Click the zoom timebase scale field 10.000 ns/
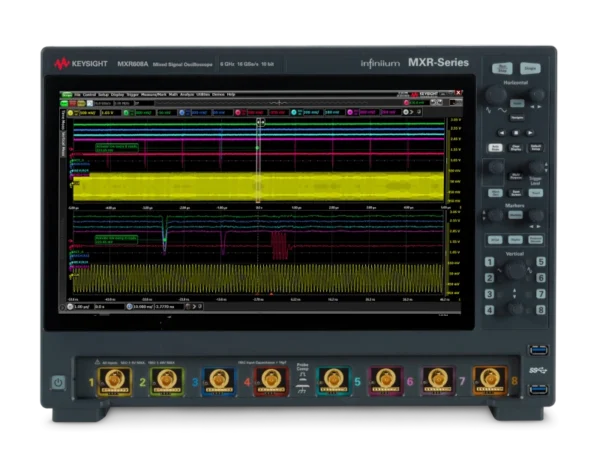600x450 pixels. point(143,307)
